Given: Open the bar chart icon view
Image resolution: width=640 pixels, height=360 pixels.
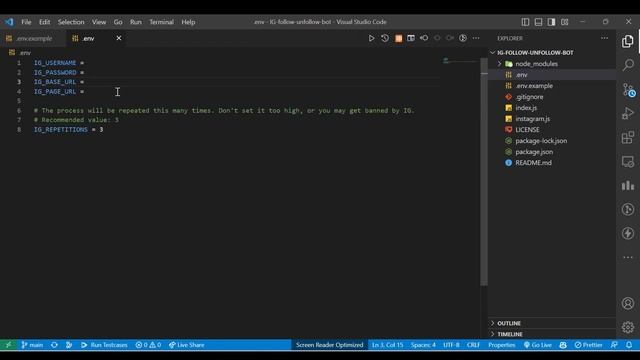Looking at the screenshot, I should click(628, 185).
